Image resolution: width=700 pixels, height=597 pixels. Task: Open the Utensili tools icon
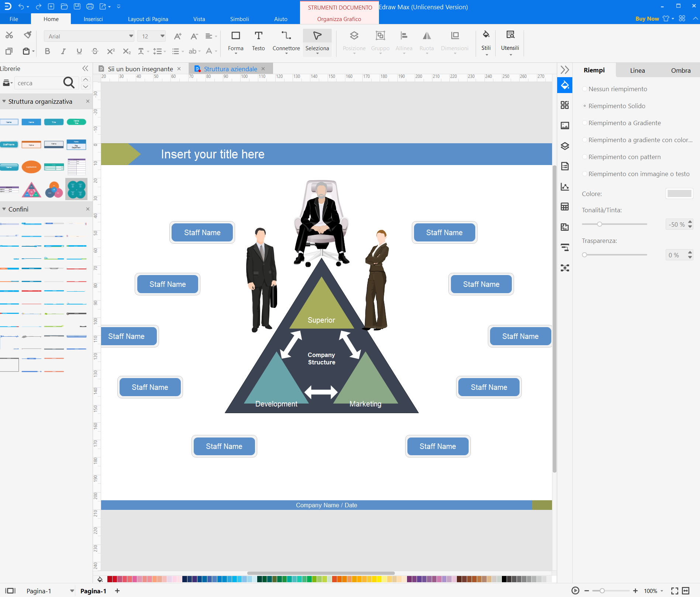510,41
